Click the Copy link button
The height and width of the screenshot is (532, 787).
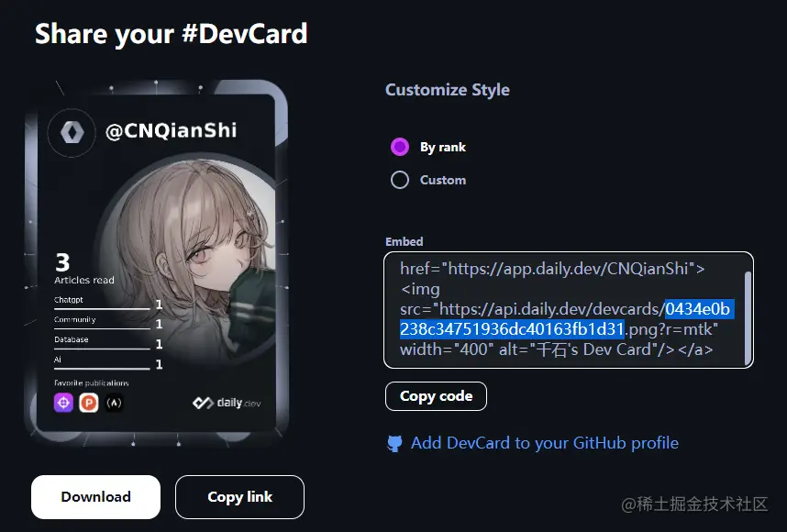click(240, 497)
